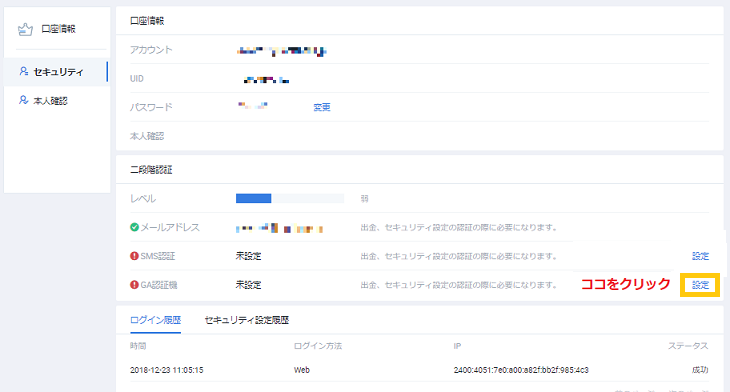Click the IP address in login history row
This screenshot has width=730, height=392.
point(521,370)
